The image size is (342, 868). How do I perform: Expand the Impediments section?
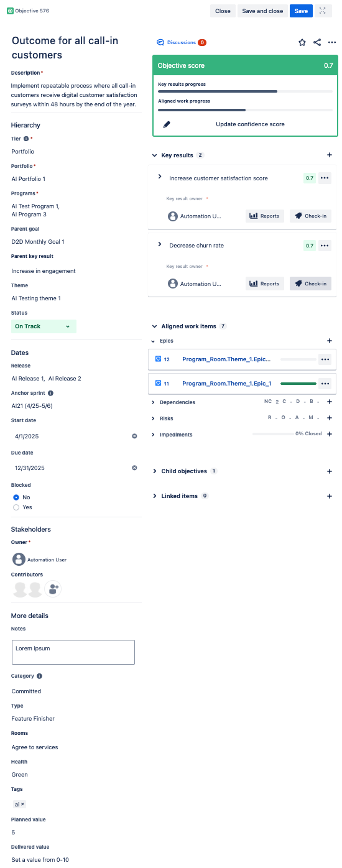coord(154,435)
